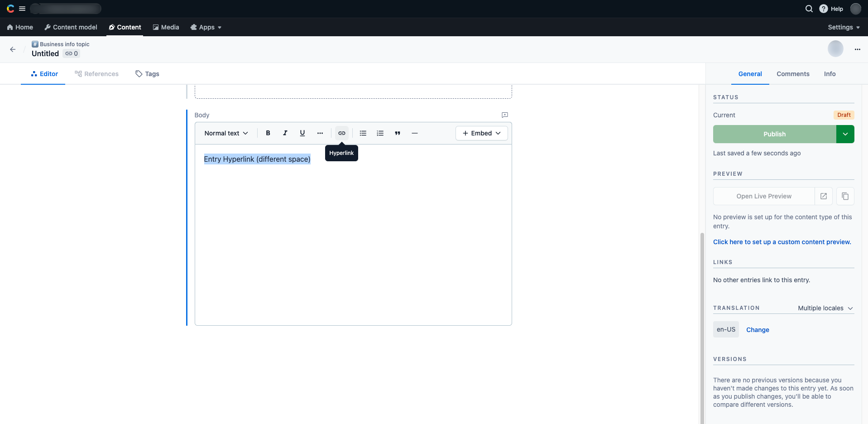The height and width of the screenshot is (424, 868).
Task: Go back with the arrow icon
Action: 13,49
